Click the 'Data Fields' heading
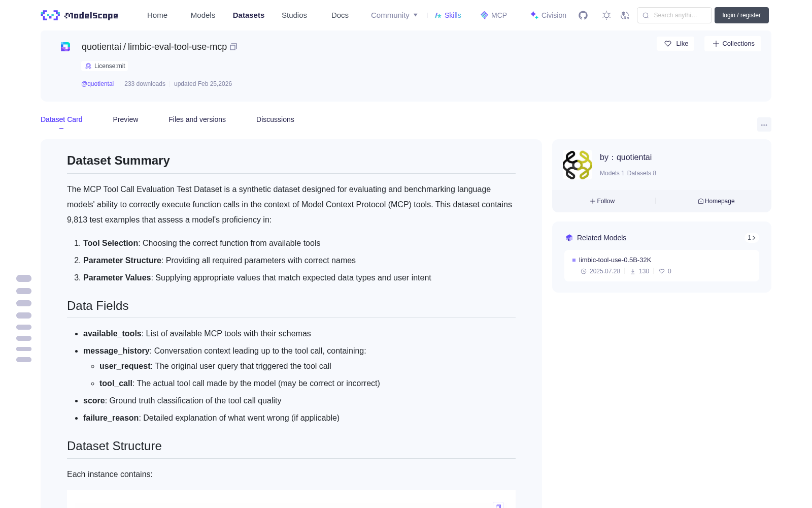This screenshot has height=508, width=812. (98, 306)
